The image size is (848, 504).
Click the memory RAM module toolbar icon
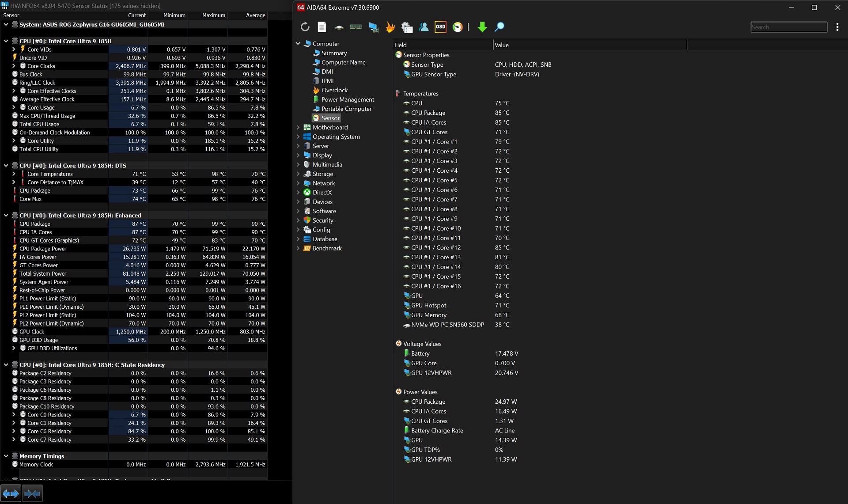coord(356,27)
